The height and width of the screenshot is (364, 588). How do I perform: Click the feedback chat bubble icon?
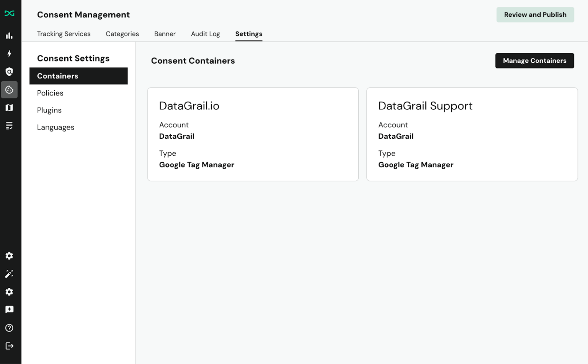pos(10,309)
